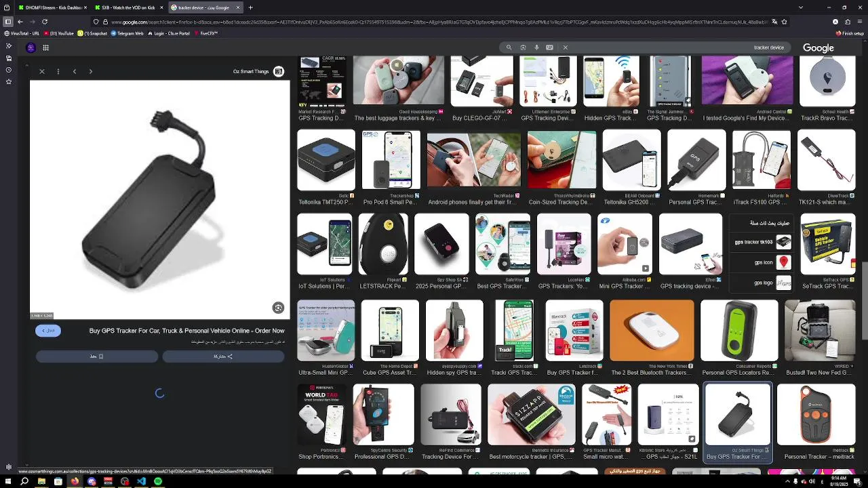
Task: Open the history clock icon in sidebar
Action: 8,70
